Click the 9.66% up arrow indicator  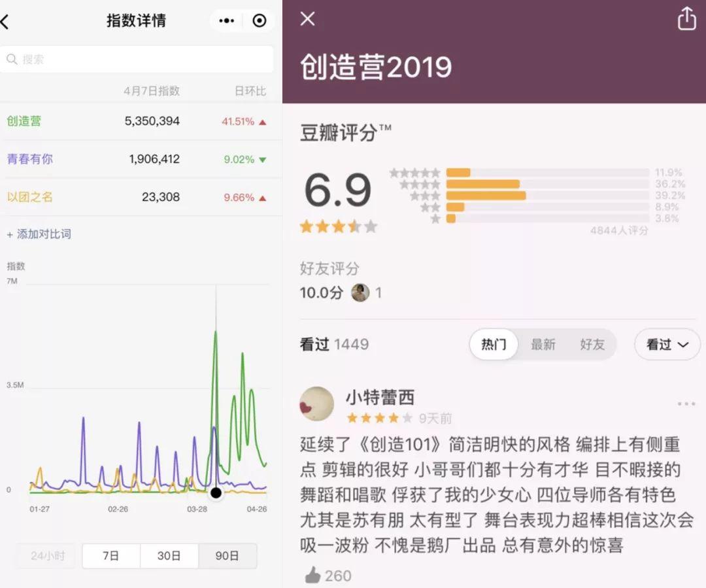pyautogui.click(x=263, y=198)
